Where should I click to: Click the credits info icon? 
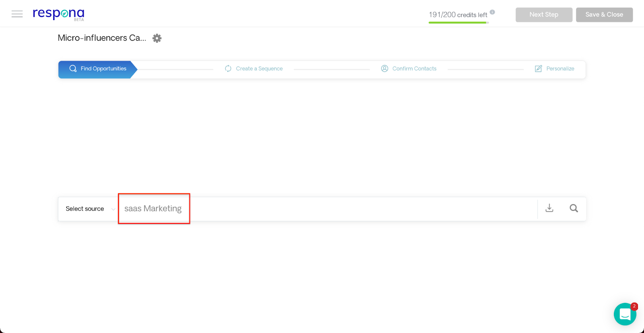click(x=492, y=12)
